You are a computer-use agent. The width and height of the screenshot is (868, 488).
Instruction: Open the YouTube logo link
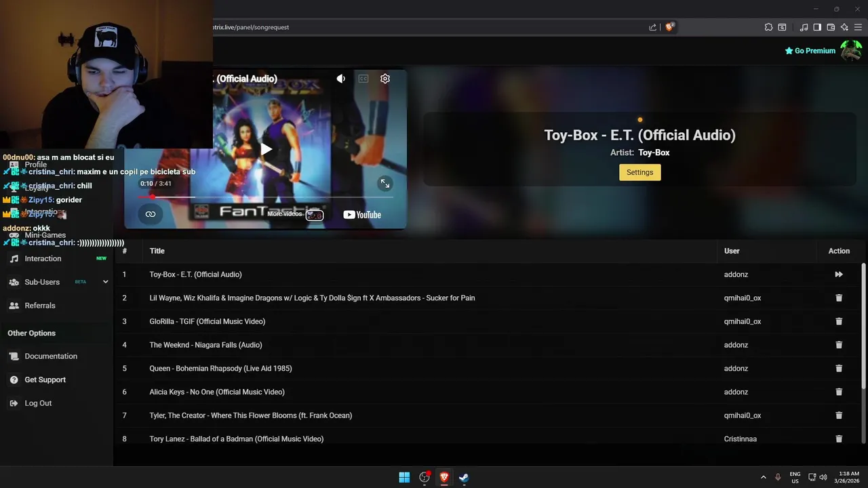[362, 215]
